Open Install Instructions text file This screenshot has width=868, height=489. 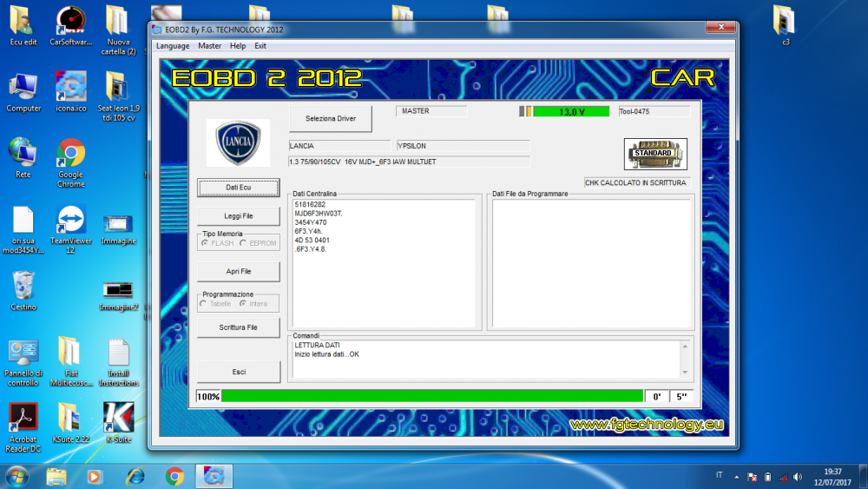tap(118, 363)
